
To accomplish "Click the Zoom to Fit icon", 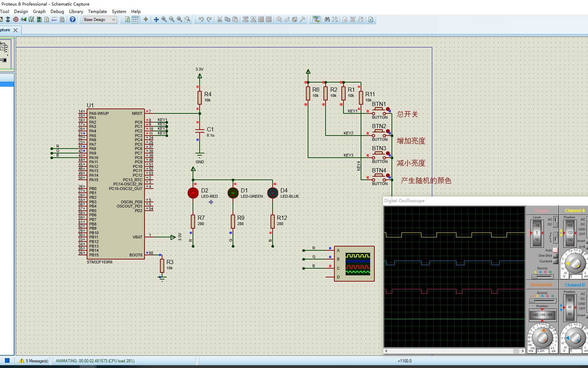I will [x=179, y=20].
